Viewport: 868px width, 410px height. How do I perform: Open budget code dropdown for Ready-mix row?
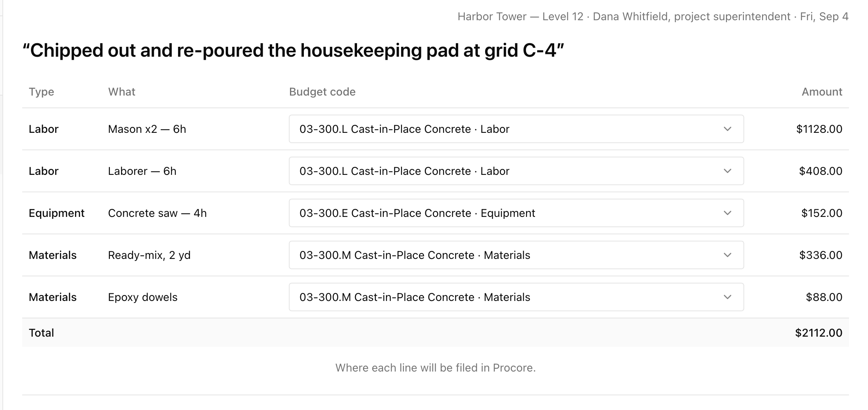coord(516,255)
